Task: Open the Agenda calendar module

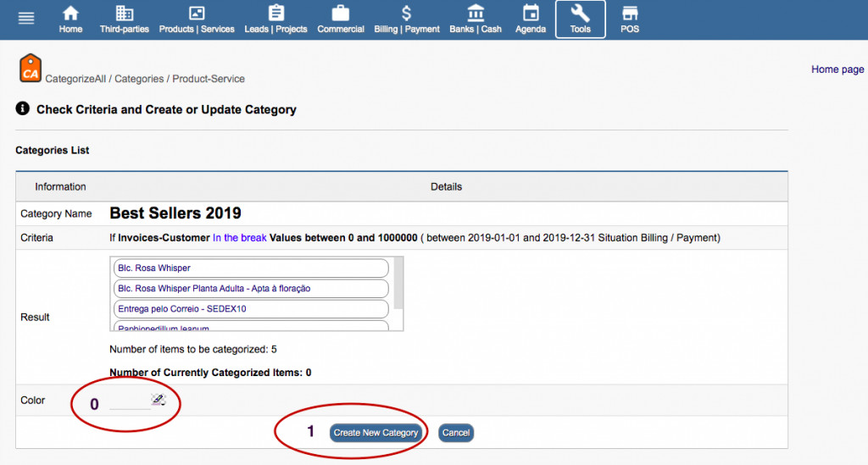Action: pos(531,19)
